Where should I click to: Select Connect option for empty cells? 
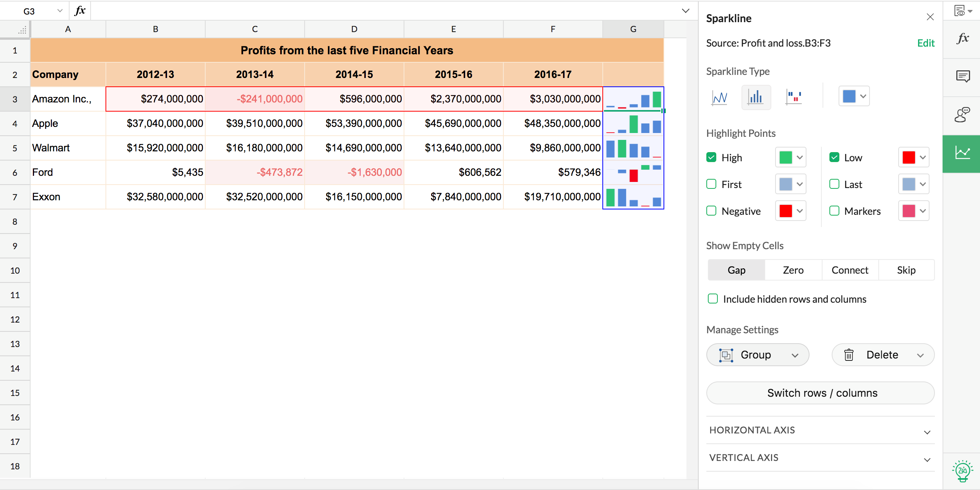pyautogui.click(x=850, y=270)
